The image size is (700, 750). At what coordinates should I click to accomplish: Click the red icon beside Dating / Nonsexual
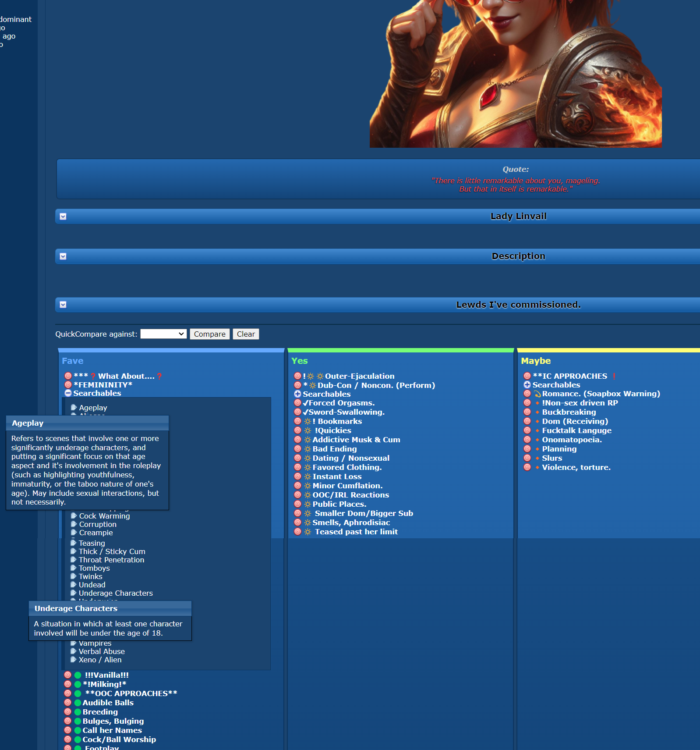point(297,458)
